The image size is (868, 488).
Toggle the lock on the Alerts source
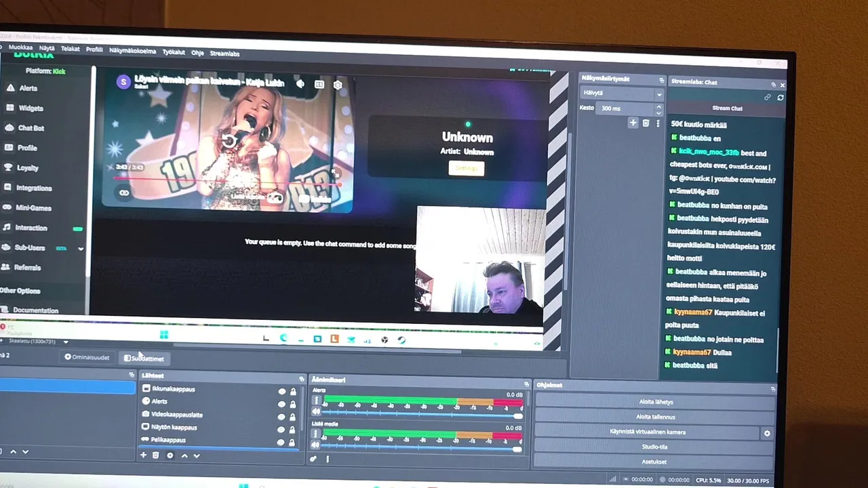point(293,404)
